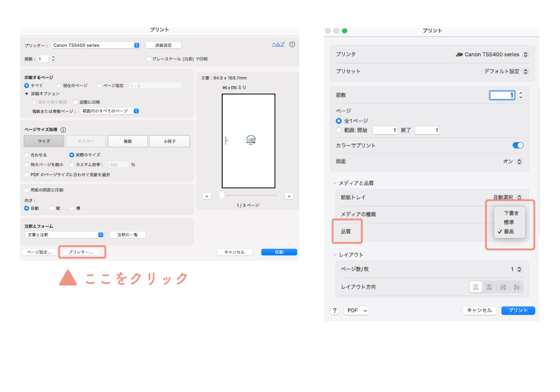Go to previous preview page arrow
Viewport: 560px width, 392px height.
(207, 196)
